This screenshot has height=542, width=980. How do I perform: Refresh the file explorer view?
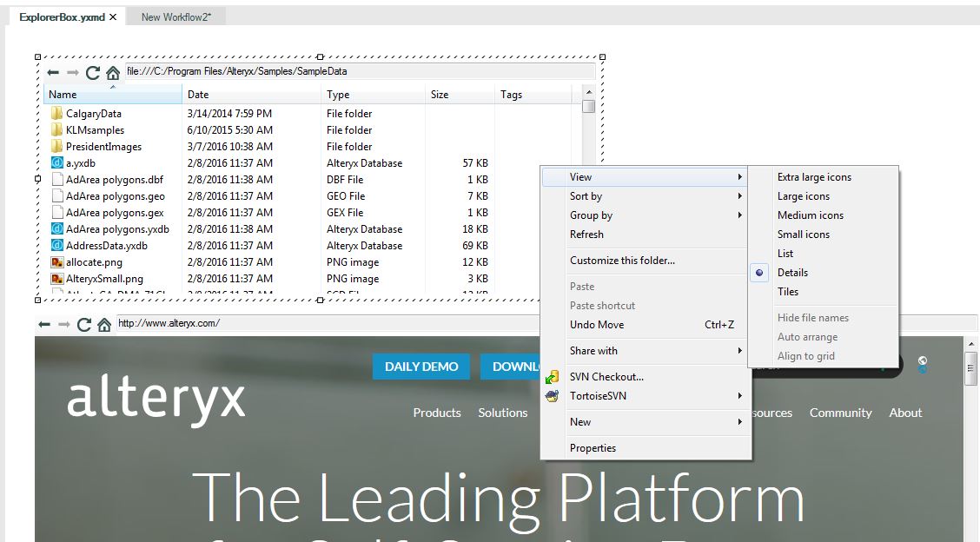91,70
